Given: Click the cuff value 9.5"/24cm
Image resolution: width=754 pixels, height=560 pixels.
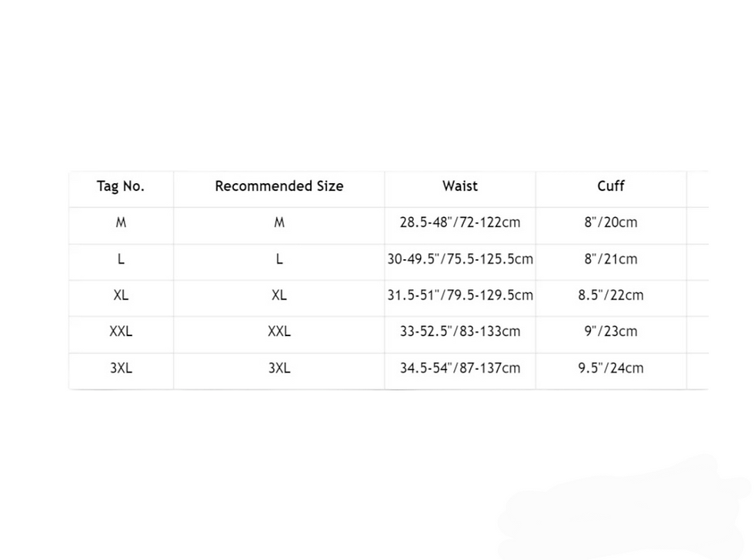Looking at the screenshot, I should pos(611,368).
